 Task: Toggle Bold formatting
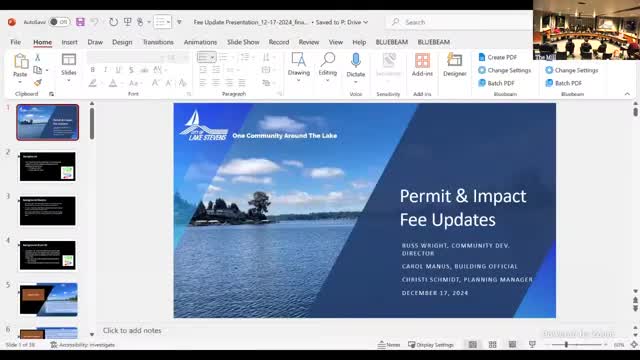pyautogui.click(x=93, y=70)
